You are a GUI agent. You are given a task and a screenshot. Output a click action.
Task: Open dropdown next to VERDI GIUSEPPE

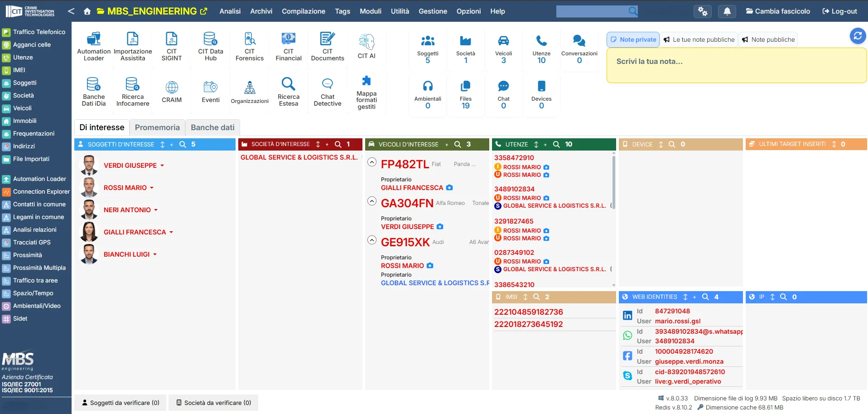click(162, 166)
